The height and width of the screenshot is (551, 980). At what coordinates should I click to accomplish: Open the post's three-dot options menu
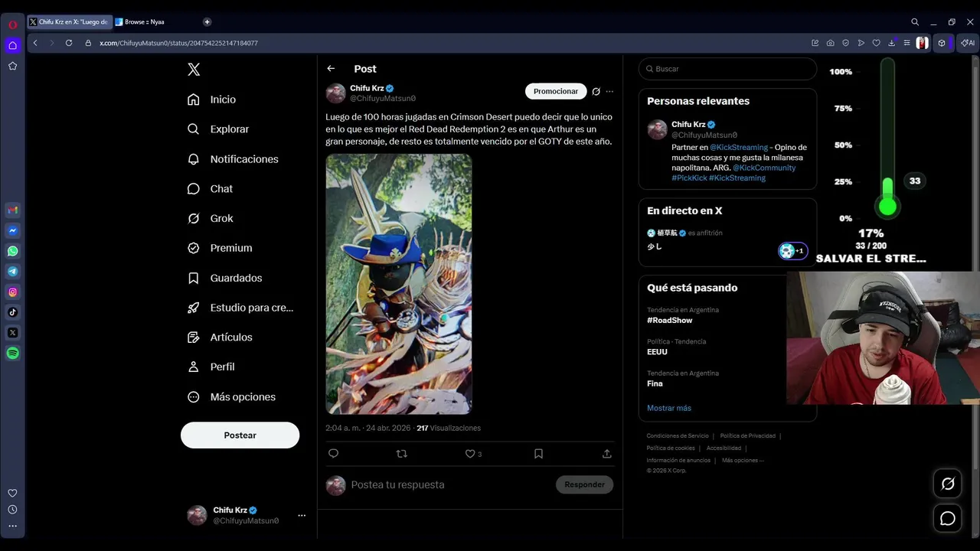(x=609, y=91)
